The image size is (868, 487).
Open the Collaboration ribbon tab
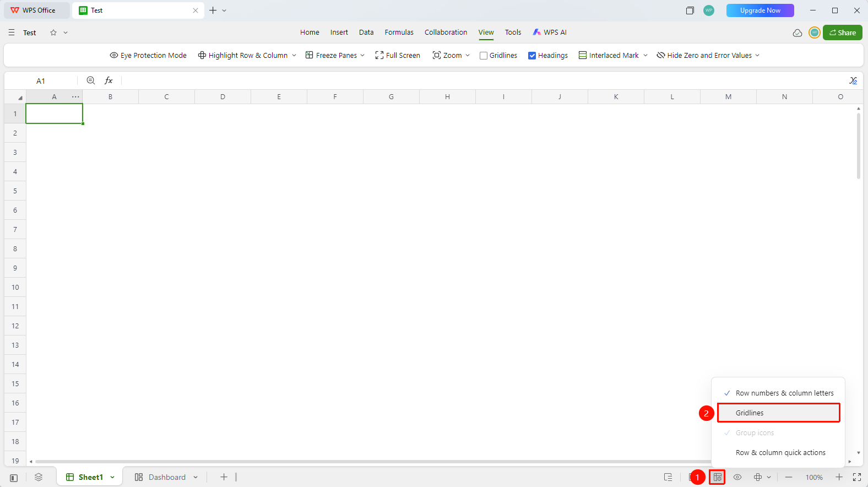446,33
